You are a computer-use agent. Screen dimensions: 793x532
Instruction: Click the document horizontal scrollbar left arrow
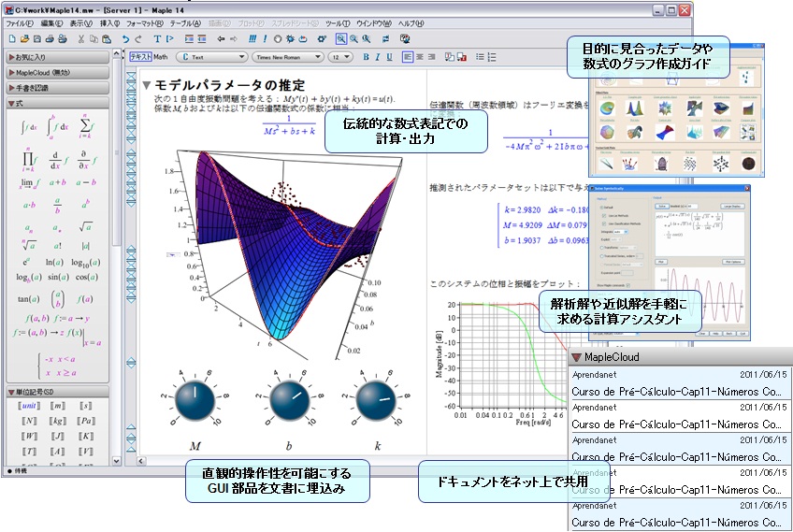tap(141, 461)
